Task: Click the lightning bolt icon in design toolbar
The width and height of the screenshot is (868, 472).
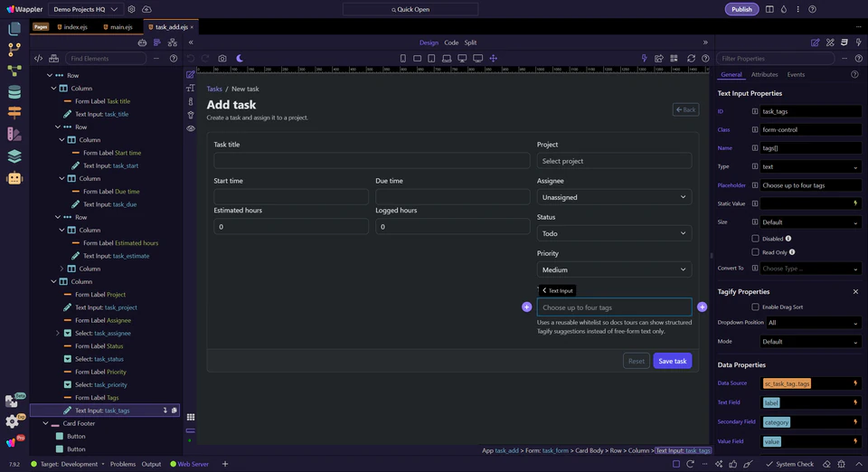Action: [x=644, y=58]
